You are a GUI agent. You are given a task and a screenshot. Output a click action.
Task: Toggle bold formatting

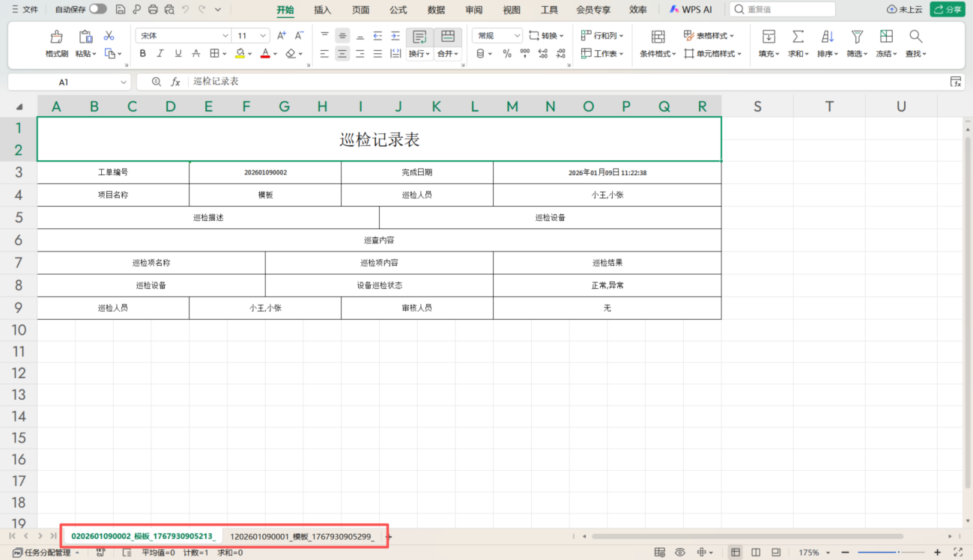142,54
